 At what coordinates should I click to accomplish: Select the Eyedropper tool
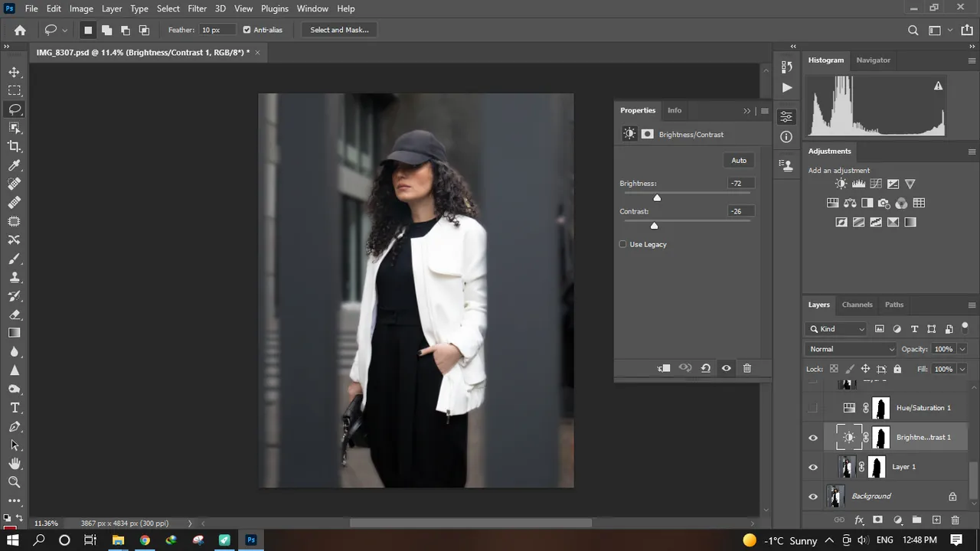(x=15, y=165)
